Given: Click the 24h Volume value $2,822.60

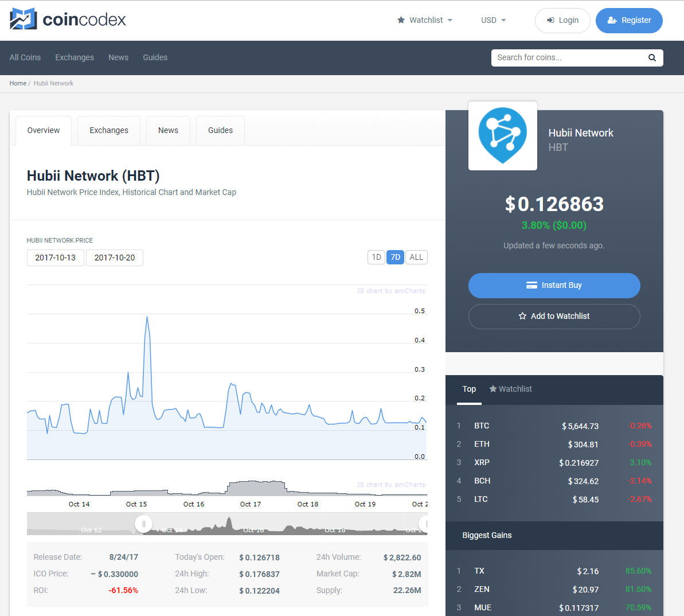Looking at the screenshot, I should [402, 557].
